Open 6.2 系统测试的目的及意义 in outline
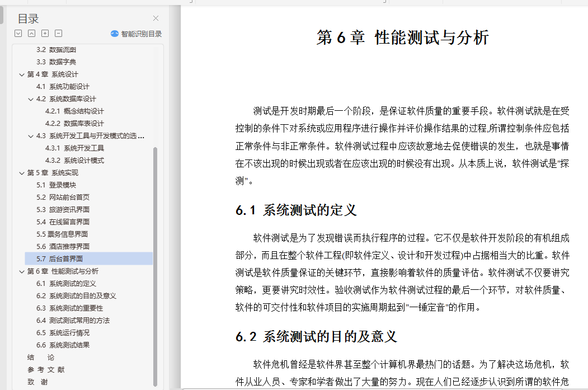This screenshot has height=390, width=588. click(x=76, y=296)
